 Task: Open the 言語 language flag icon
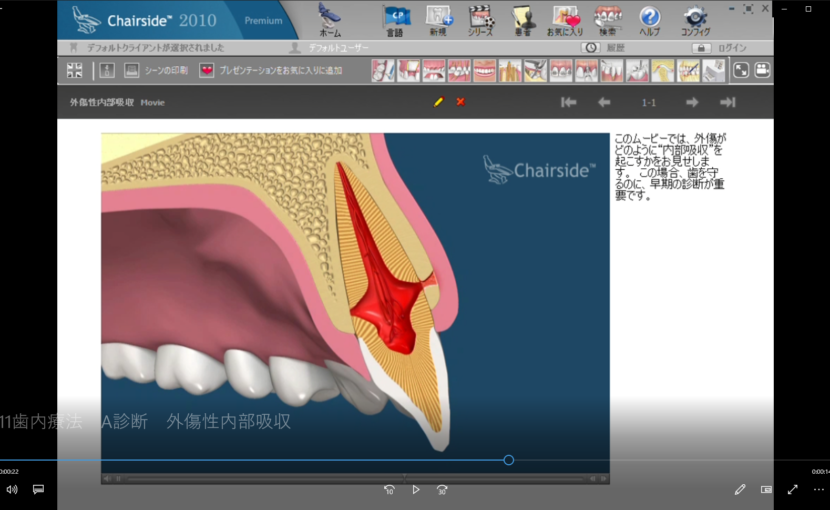395,21
